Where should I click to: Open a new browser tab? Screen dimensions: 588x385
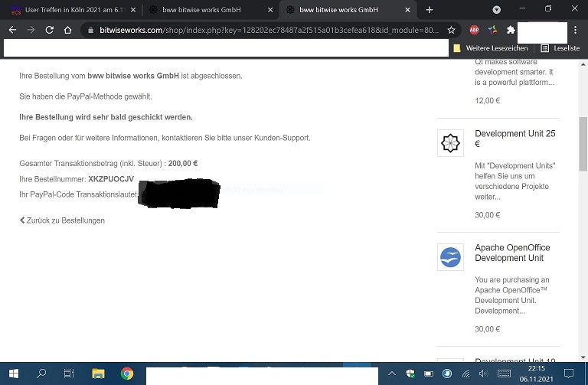tap(430, 10)
